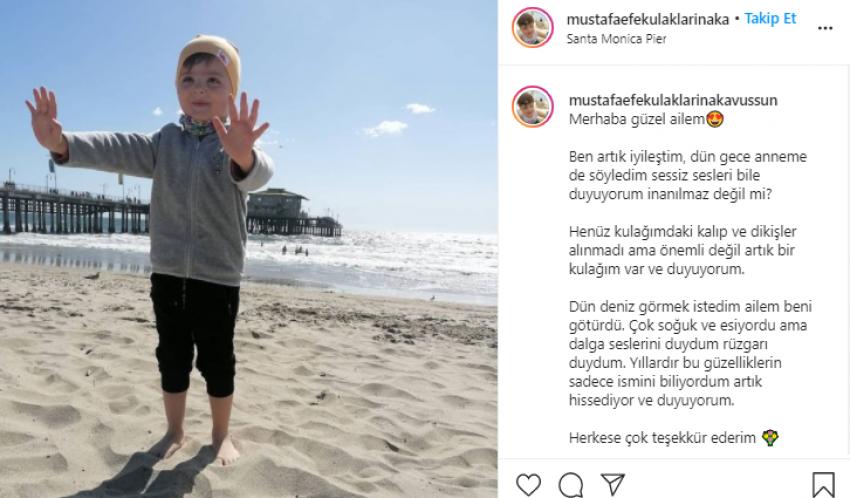Like the post with the heart icon
This screenshot has height=498, width=850.
(x=528, y=484)
